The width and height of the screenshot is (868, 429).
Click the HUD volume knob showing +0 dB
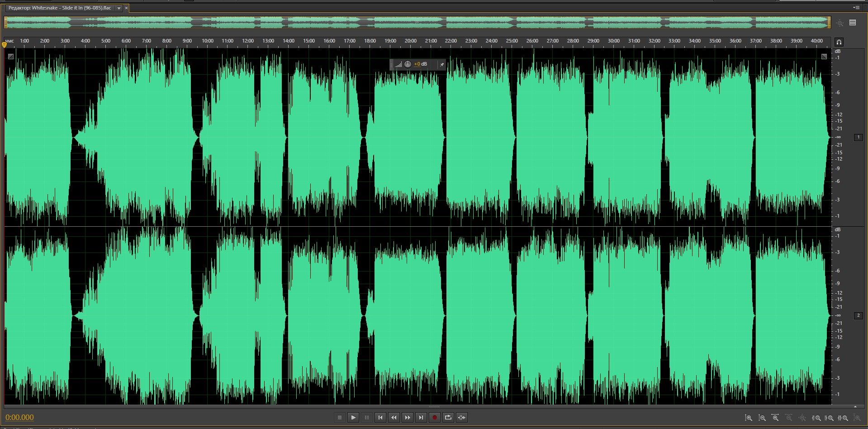408,64
